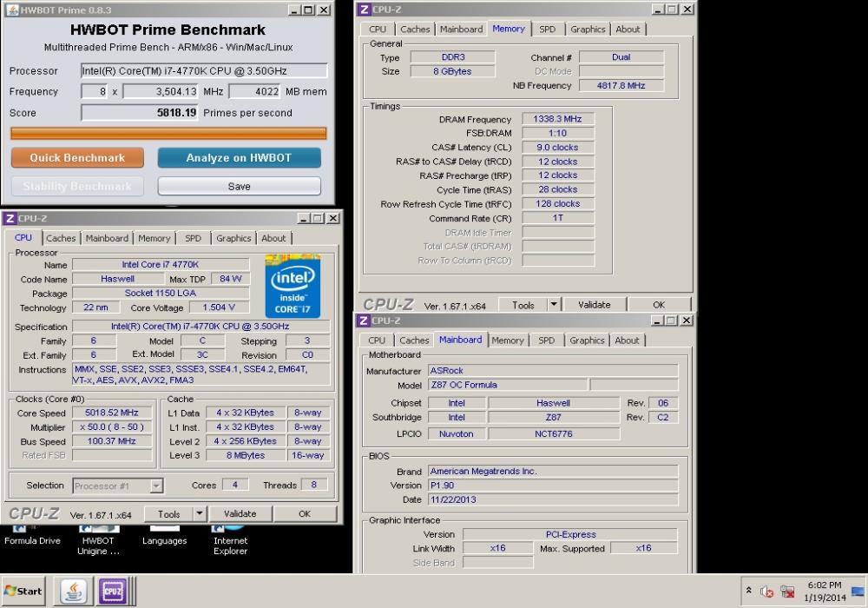Image resolution: width=868 pixels, height=608 pixels.
Task: Open Languages desktop shortcut
Action: tap(164, 537)
